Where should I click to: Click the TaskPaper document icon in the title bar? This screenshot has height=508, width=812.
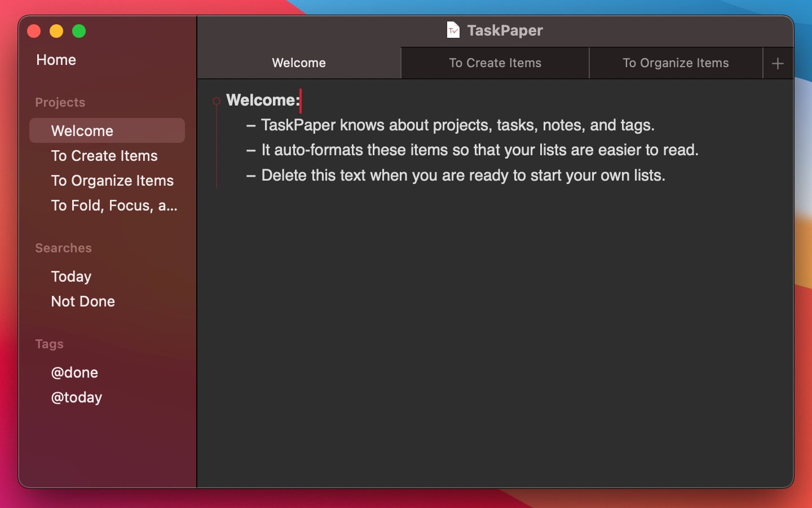454,30
